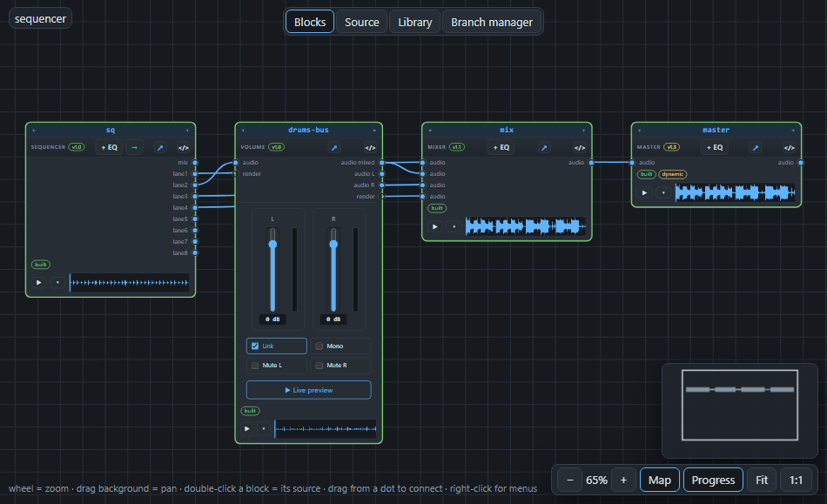This screenshot has height=504, width=827.
Task: Play the drums-bus block audio preview
Action: 247,428
